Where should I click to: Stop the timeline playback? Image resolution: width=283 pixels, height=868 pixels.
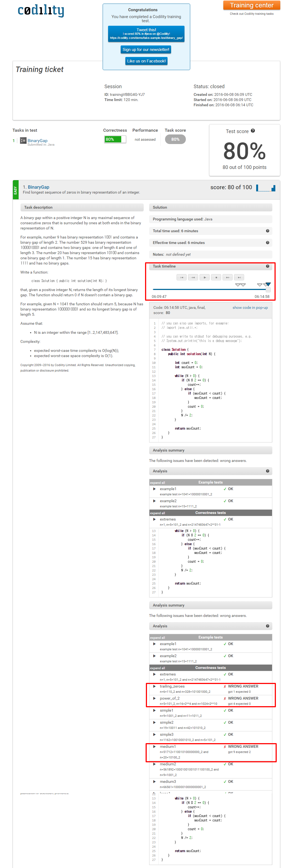point(216,277)
